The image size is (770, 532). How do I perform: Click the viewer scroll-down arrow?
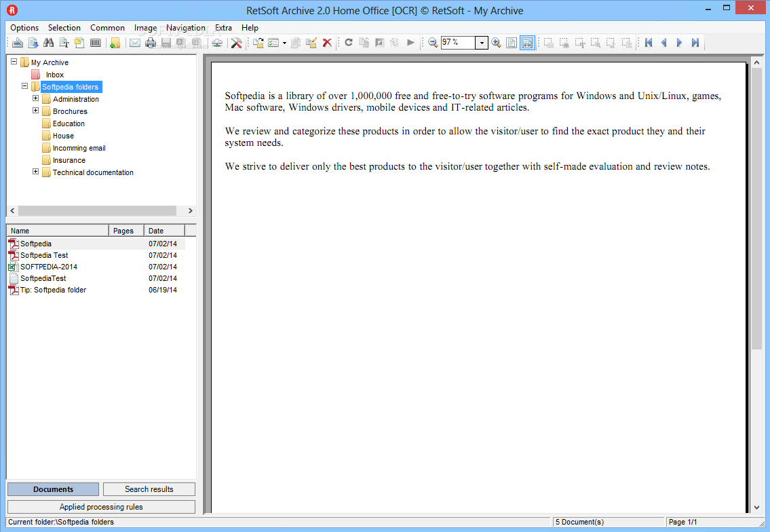click(x=756, y=508)
